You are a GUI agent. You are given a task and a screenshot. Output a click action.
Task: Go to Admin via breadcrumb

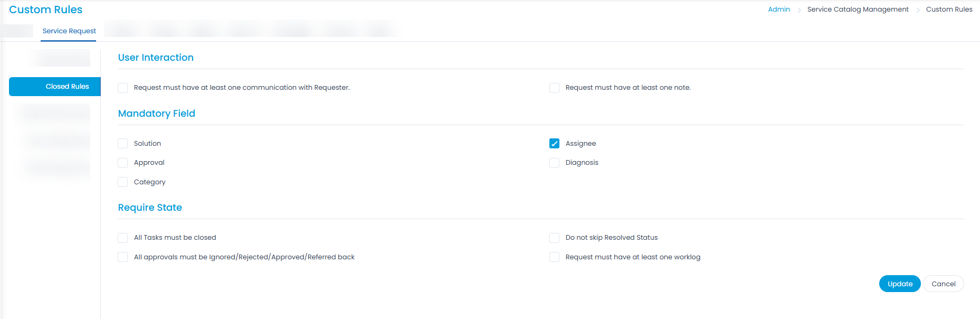tap(779, 10)
